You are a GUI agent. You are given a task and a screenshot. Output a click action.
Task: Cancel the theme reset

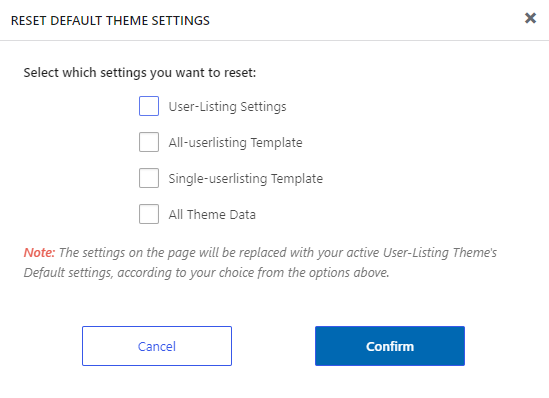[157, 346]
